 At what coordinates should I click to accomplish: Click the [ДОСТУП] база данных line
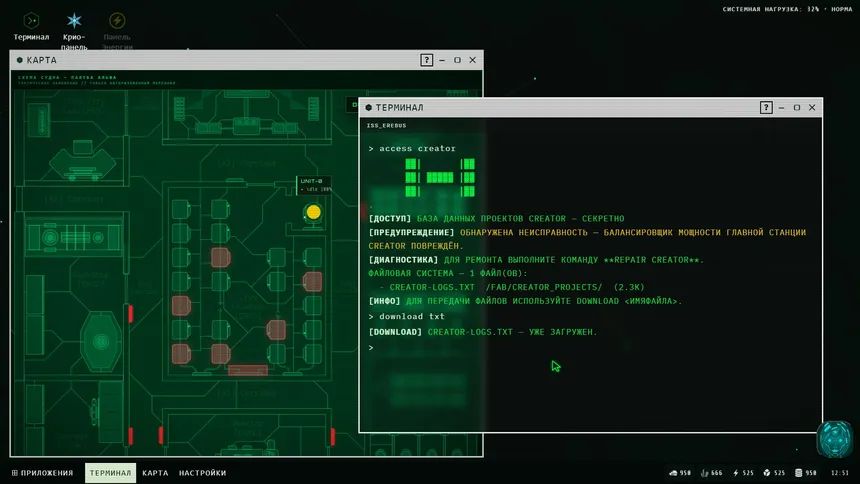[x=496, y=218]
